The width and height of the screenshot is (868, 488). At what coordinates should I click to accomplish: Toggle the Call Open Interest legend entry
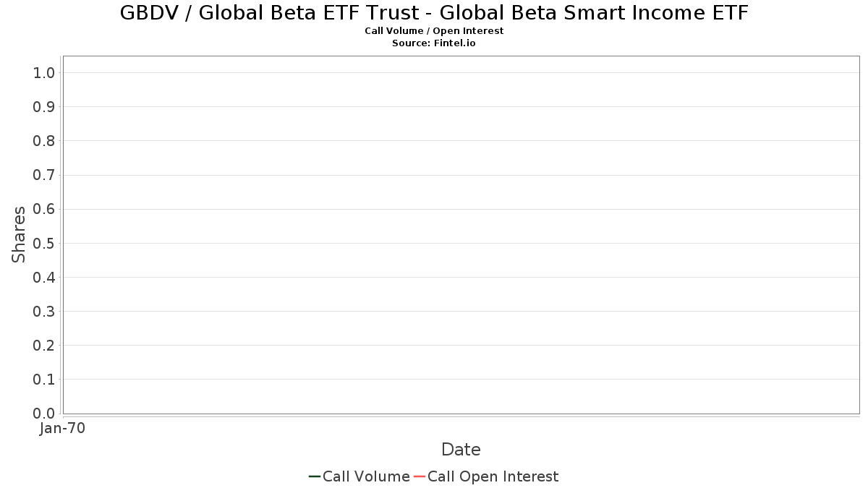click(486, 476)
